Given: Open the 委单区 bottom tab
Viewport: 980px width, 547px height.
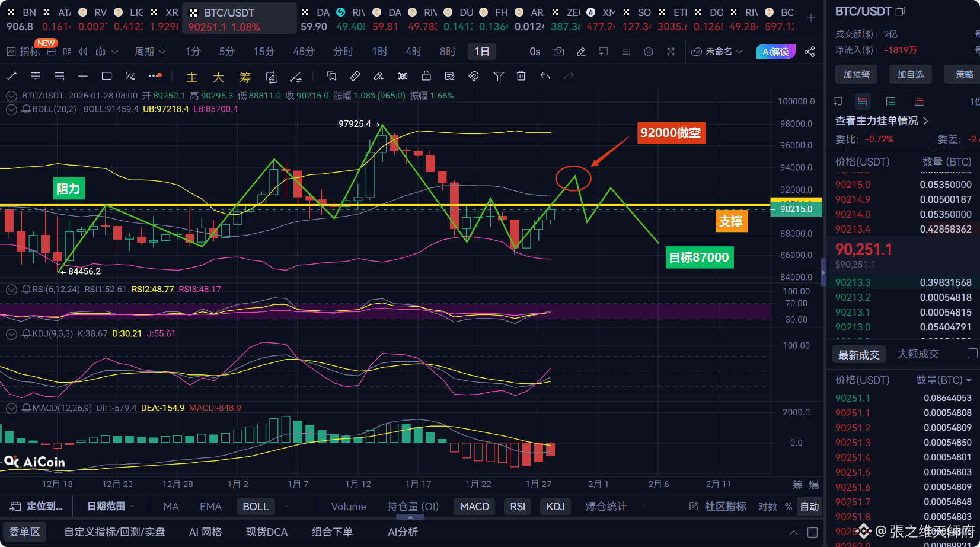Looking at the screenshot, I should tap(24, 532).
